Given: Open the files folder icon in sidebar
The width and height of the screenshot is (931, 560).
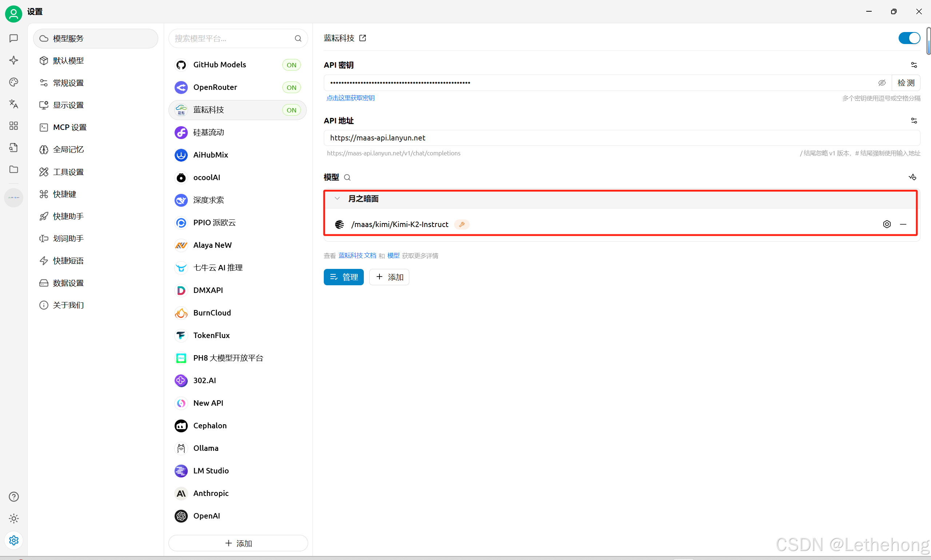Looking at the screenshot, I should 13,170.
